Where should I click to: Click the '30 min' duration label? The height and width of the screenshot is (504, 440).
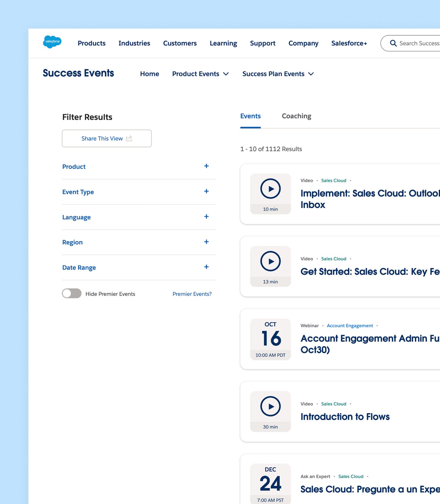click(x=270, y=427)
